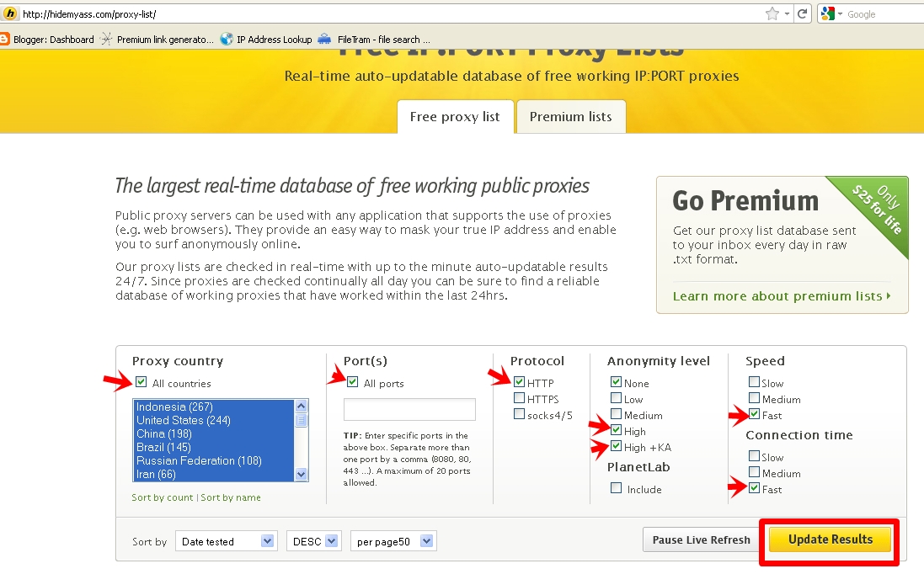Click country list scroll up arrow
The height and width of the screenshot is (574, 924).
(302, 407)
